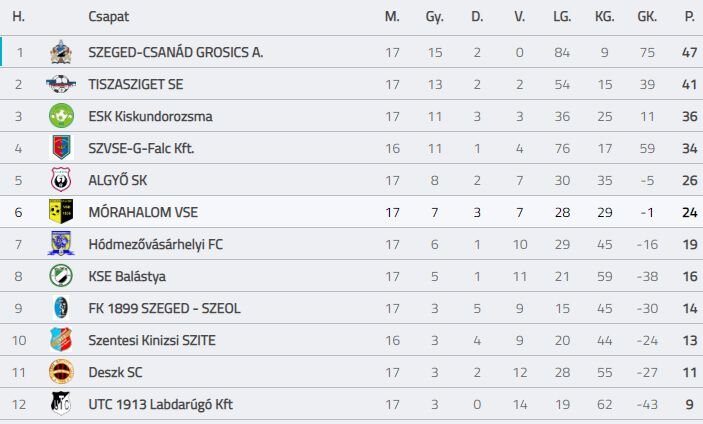Viewport: 703px width, 424px height.
Task: Click the Csapat column header
Action: pyautogui.click(x=108, y=17)
